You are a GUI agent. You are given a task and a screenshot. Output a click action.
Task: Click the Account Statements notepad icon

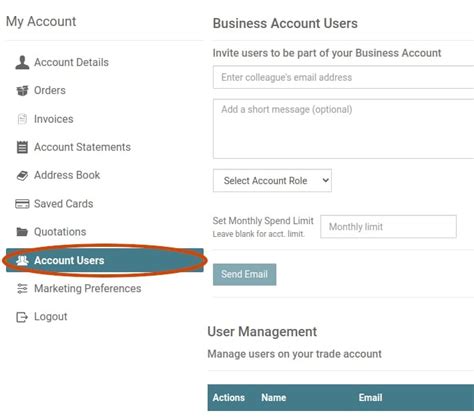coord(22,147)
